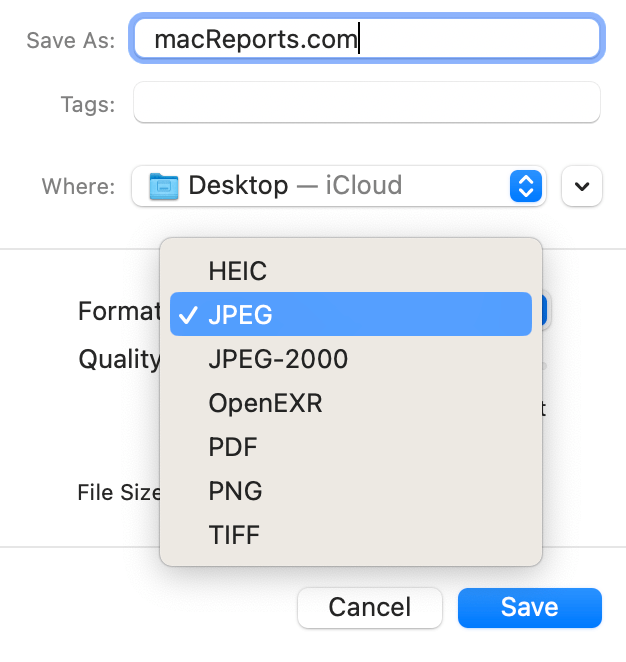Click into the Tags input field
Image resolution: width=626 pixels, height=662 pixels.
coord(366,103)
